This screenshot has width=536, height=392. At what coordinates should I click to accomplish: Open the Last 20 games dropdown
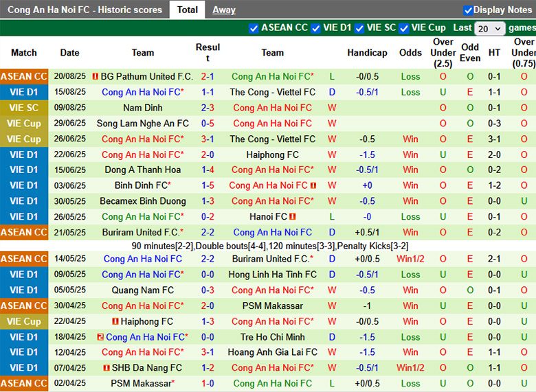pyautogui.click(x=489, y=29)
